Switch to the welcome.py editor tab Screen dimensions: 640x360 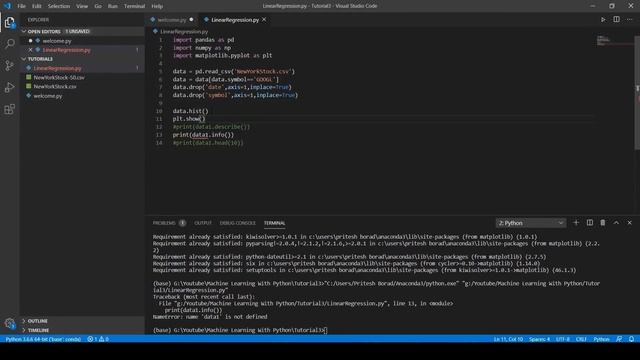172,20
